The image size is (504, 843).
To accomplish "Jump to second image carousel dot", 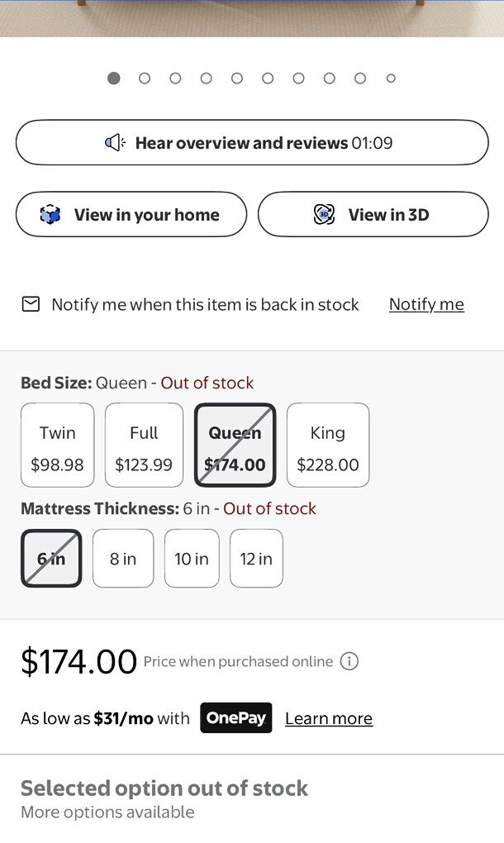I will [x=145, y=79].
